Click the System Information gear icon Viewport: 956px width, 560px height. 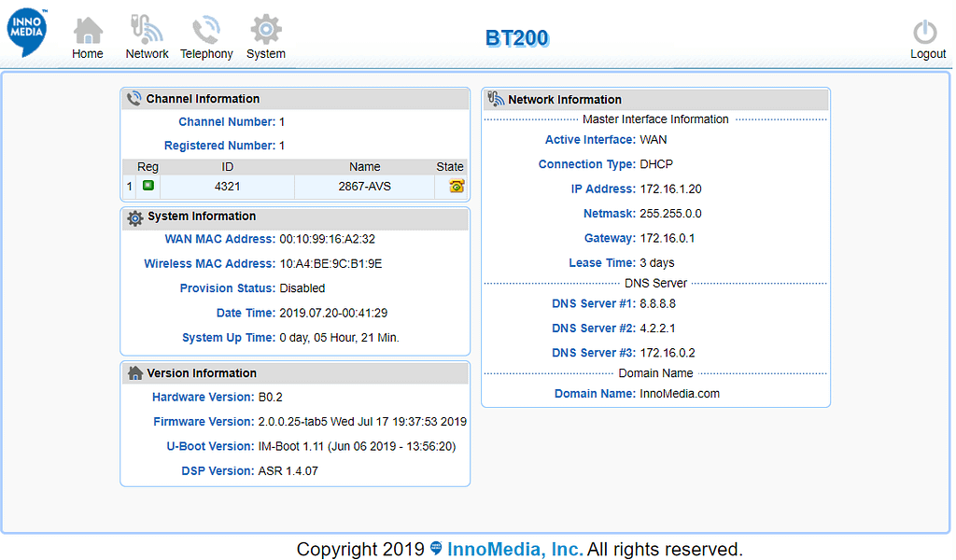(134, 217)
